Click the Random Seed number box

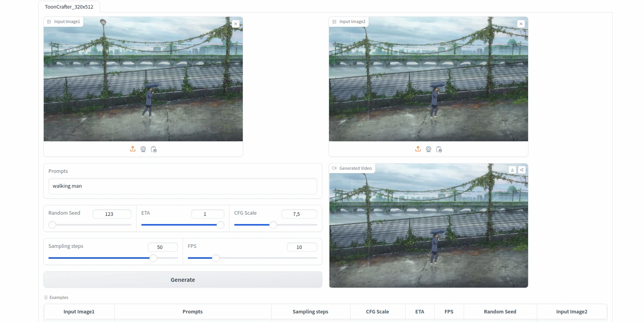tap(112, 214)
